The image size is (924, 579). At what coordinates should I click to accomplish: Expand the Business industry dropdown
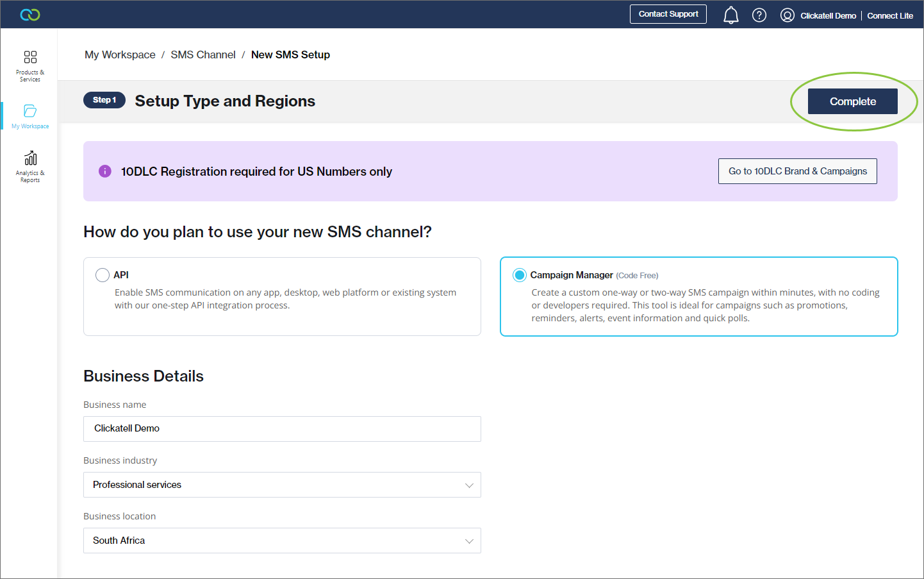[282, 485]
